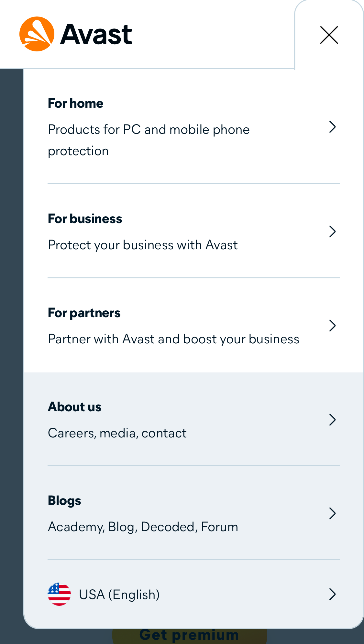364x644 pixels.
Task: Expand the For home section
Action: 75,103
